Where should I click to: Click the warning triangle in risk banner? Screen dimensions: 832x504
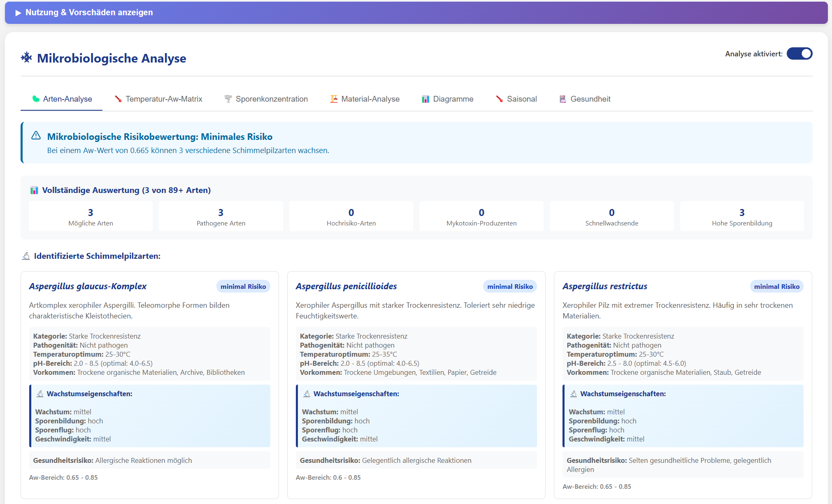(36, 135)
